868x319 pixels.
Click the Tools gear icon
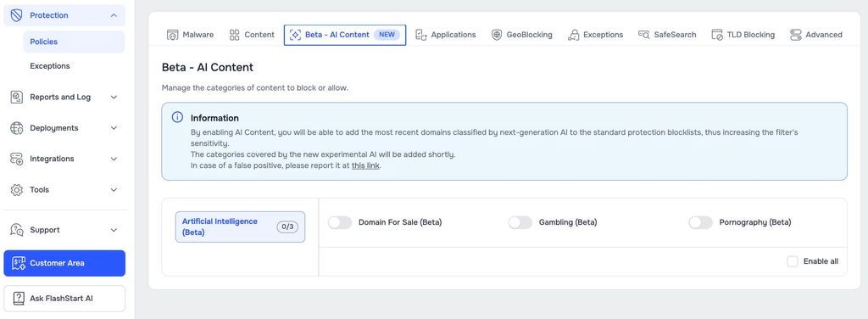click(x=17, y=190)
